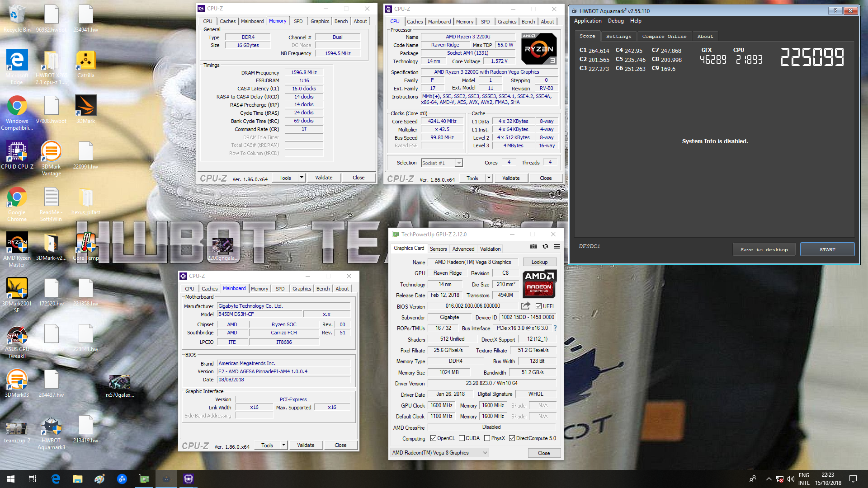The height and width of the screenshot is (488, 868).
Task: Launch Microsoft Edge from desktop
Action: pos(17,67)
